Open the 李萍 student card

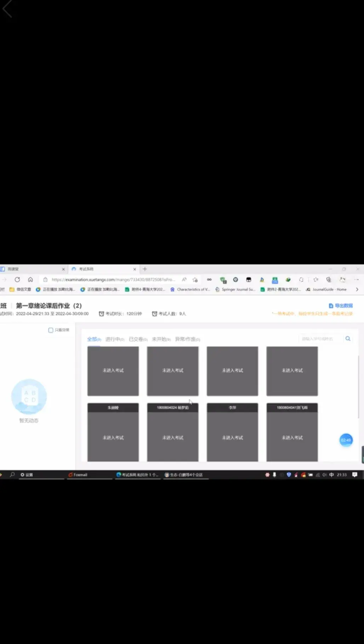click(232, 432)
